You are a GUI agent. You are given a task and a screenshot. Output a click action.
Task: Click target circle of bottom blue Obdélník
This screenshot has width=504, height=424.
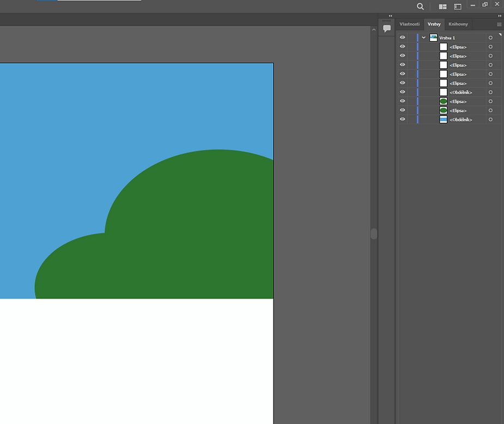[x=490, y=120]
